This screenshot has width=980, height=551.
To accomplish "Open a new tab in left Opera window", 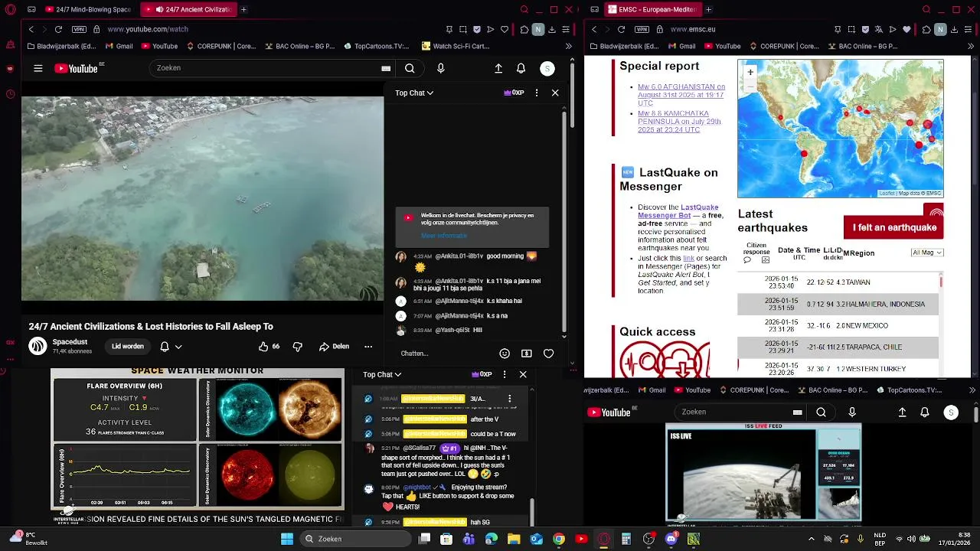I will click(243, 9).
